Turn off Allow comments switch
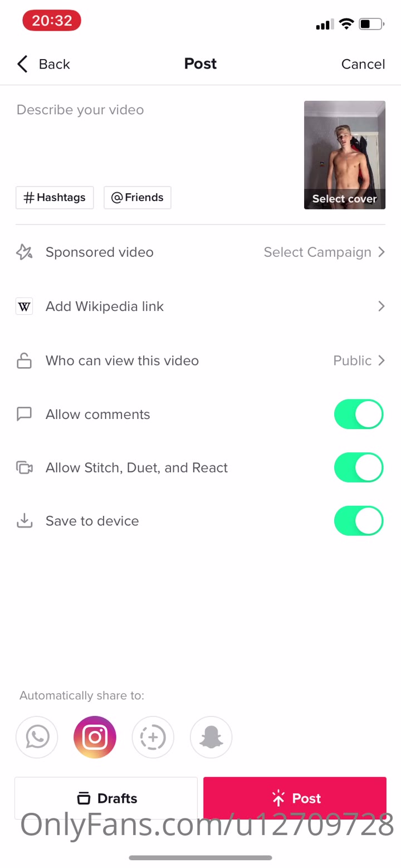Viewport: 401px width, 868px height. point(358,415)
